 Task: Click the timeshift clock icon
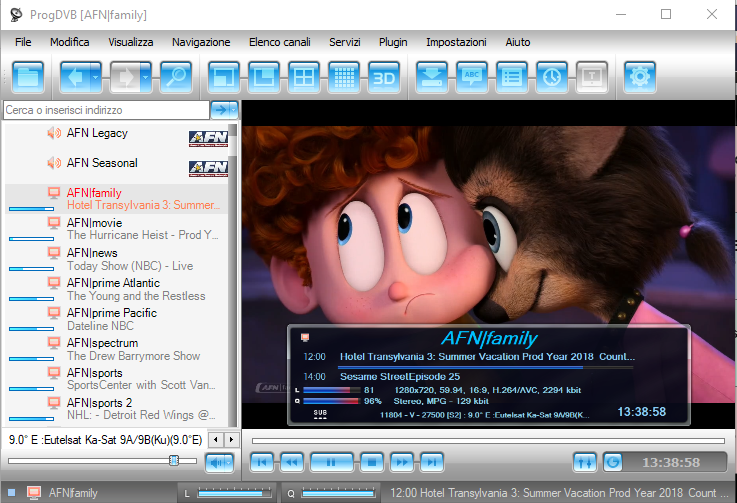point(612,463)
